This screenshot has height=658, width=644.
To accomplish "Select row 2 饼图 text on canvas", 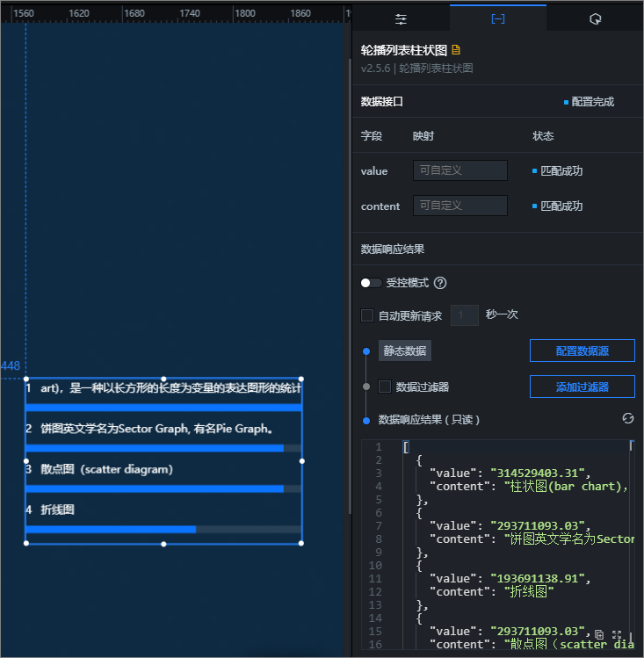I will 156,429.
